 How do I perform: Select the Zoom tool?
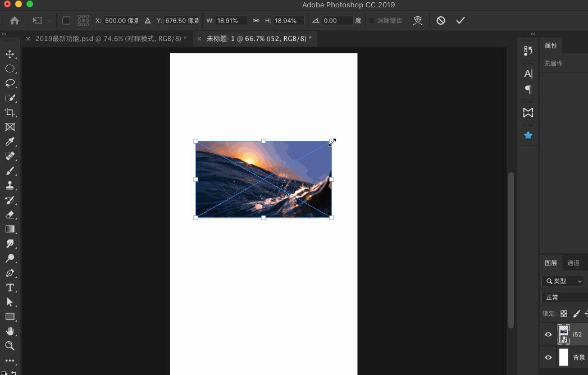pos(10,346)
